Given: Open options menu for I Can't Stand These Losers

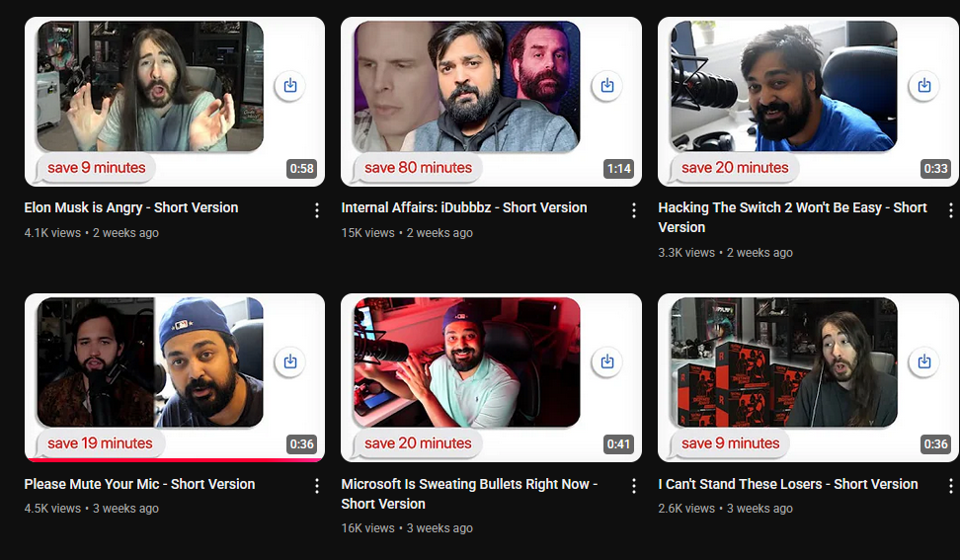Looking at the screenshot, I should pyautogui.click(x=951, y=487).
